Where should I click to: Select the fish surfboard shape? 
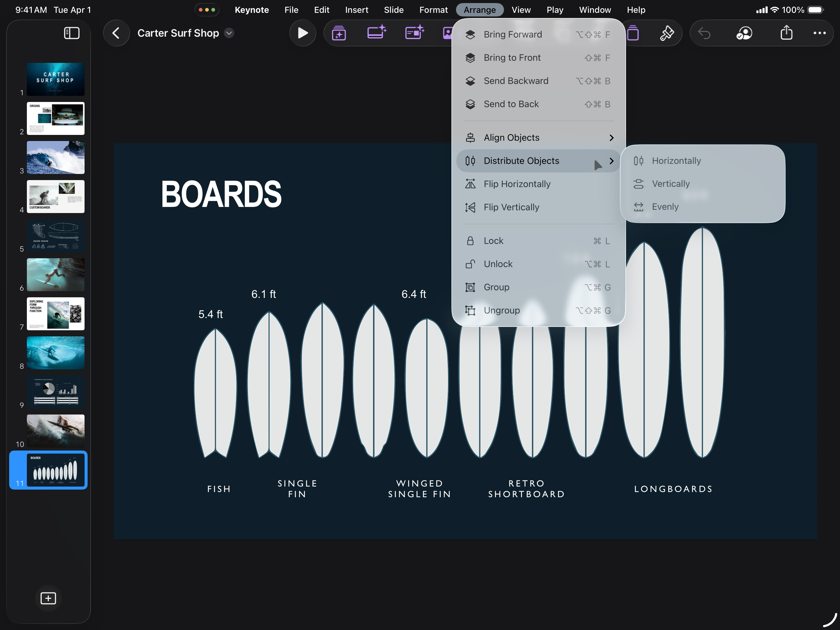(215, 393)
